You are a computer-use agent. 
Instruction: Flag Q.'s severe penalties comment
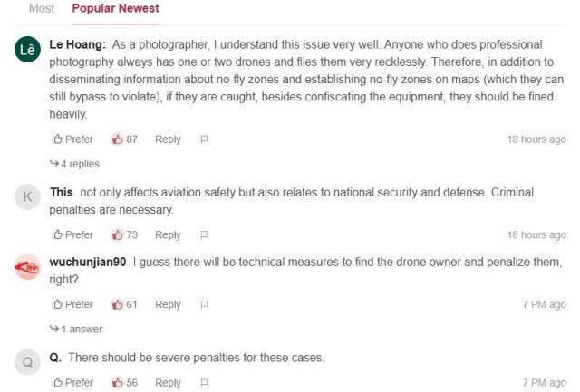(x=204, y=383)
